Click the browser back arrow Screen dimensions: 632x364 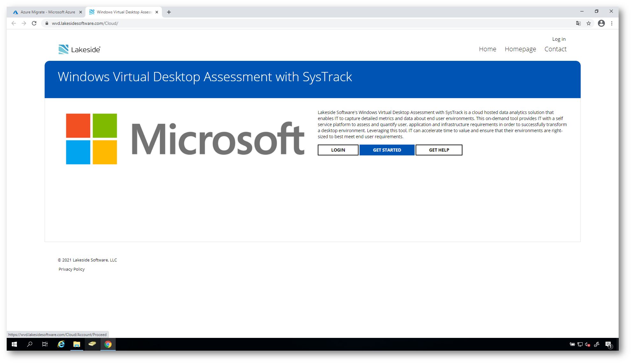14,23
